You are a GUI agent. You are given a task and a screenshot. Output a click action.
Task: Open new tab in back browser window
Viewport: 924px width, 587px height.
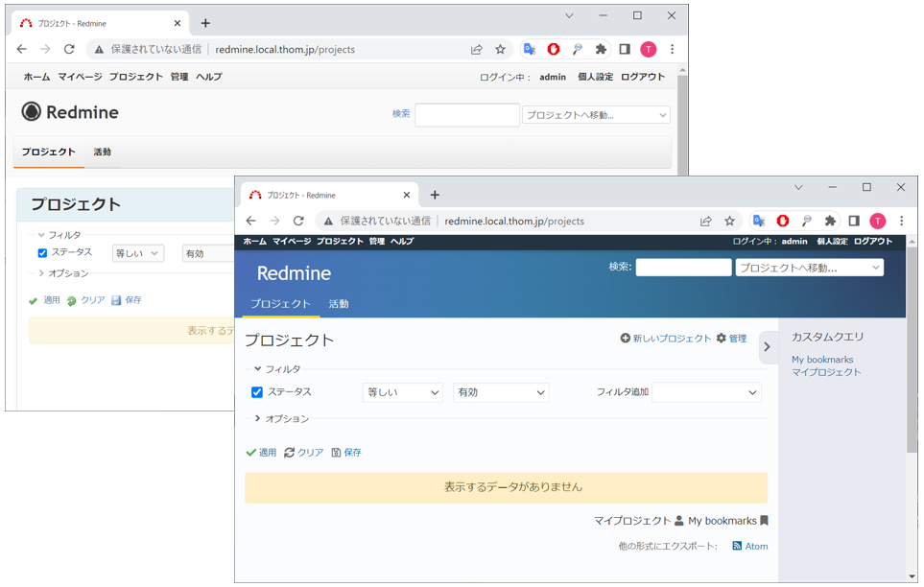tap(205, 24)
